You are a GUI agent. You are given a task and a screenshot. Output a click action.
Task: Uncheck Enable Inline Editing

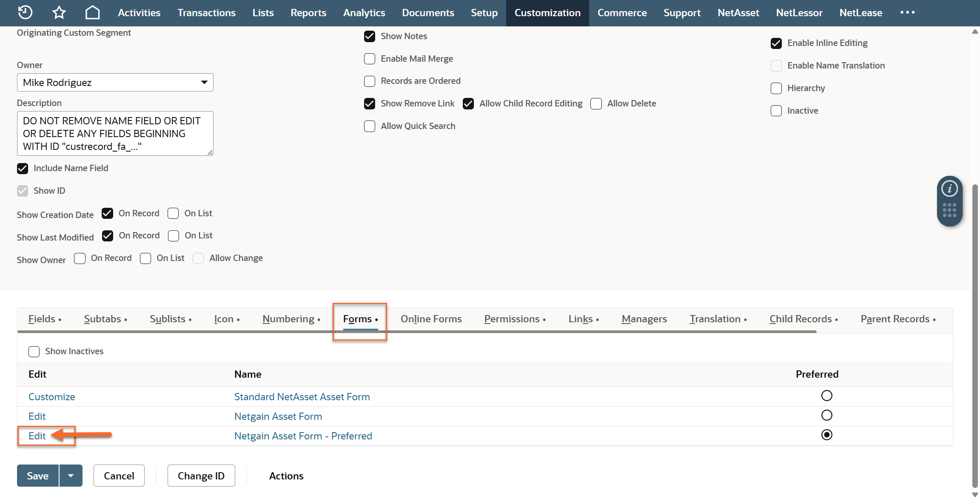776,43
